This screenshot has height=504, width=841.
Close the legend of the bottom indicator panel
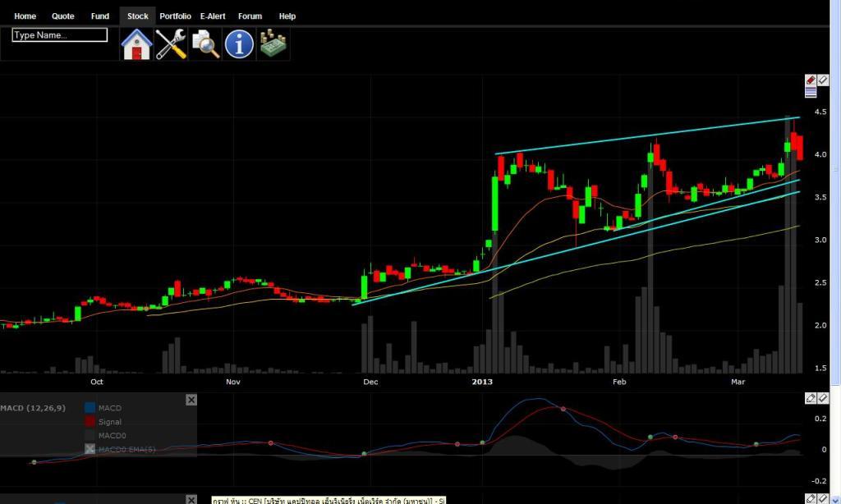point(191,500)
